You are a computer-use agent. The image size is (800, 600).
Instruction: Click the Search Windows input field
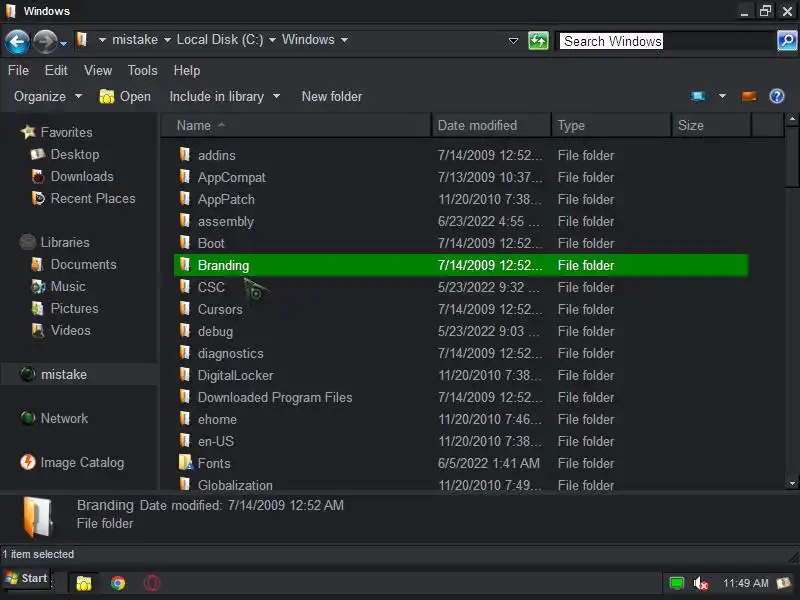click(x=666, y=41)
